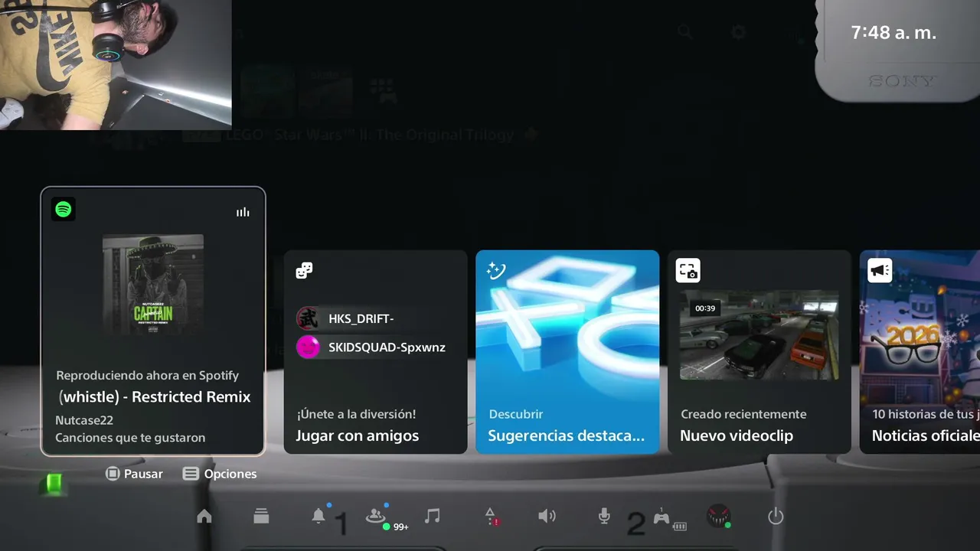
Task: Click the megaphone icon on news card
Action: (x=880, y=270)
